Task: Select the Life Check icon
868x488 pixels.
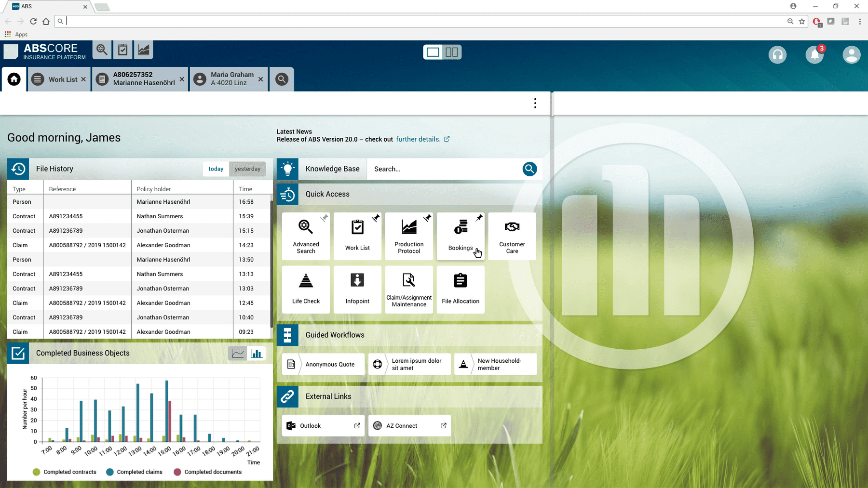Action: click(x=306, y=289)
